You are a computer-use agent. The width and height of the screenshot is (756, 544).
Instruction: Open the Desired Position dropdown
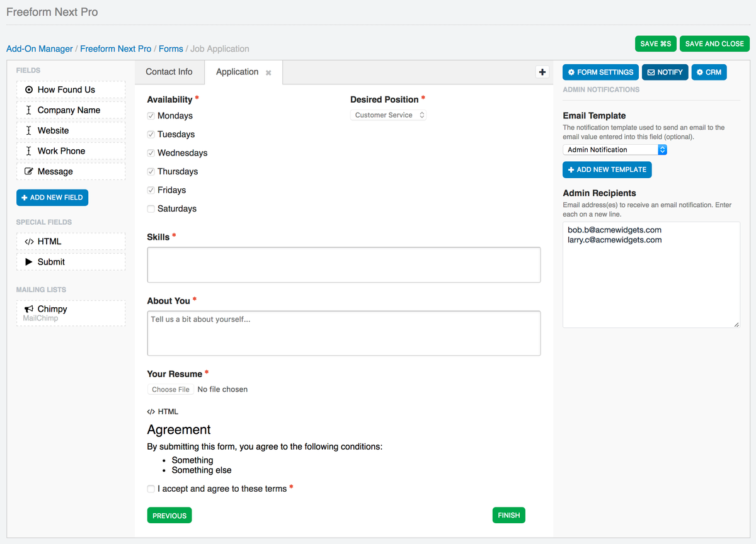point(389,115)
